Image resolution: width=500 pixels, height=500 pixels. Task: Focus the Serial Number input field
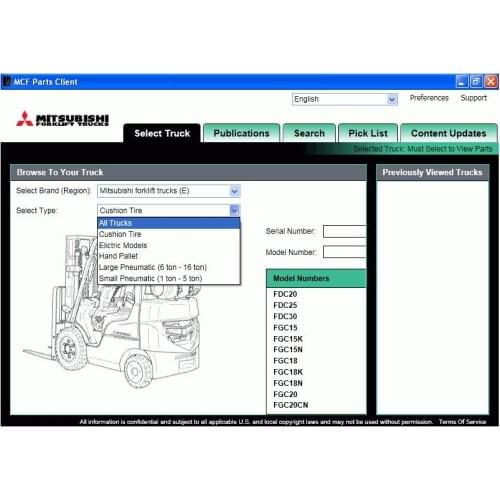tap(345, 231)
